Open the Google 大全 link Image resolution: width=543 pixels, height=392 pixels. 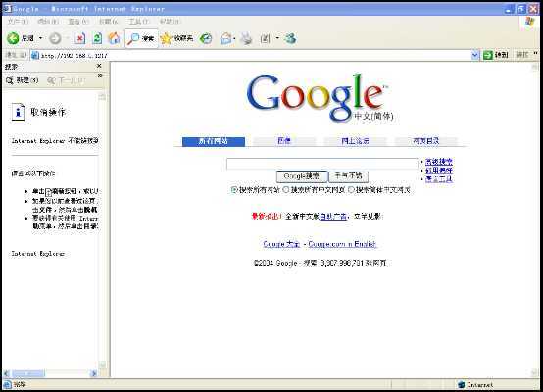coord(281,244)
